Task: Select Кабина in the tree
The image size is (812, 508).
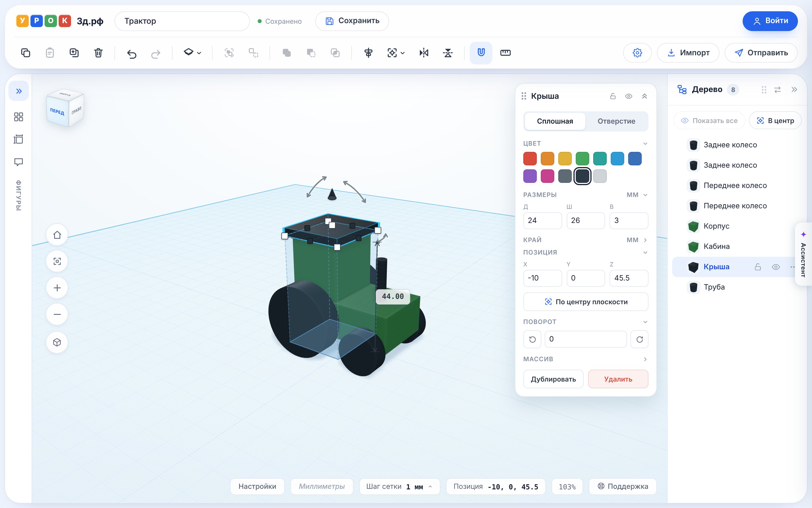Action: click(736, 247)
